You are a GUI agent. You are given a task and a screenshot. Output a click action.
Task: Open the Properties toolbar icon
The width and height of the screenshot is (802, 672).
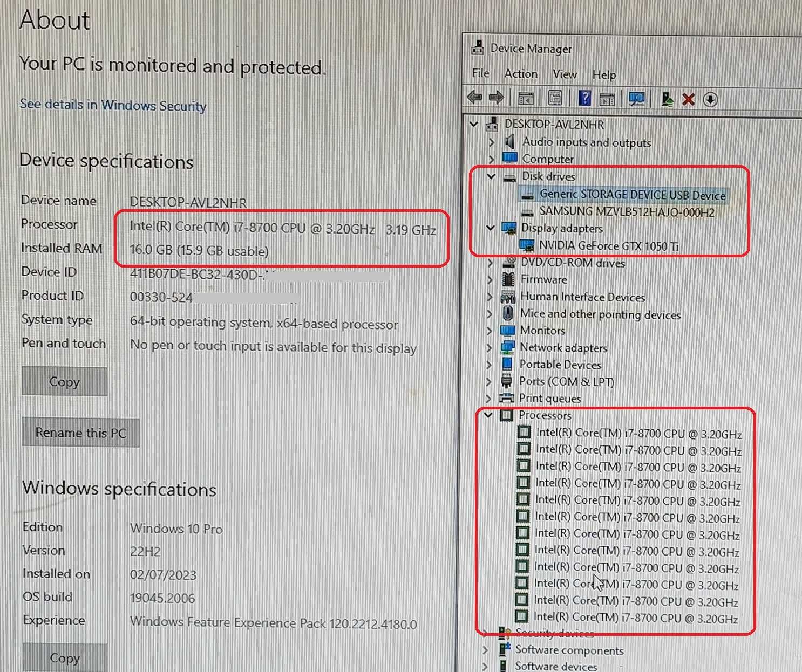tap(555, 98)
